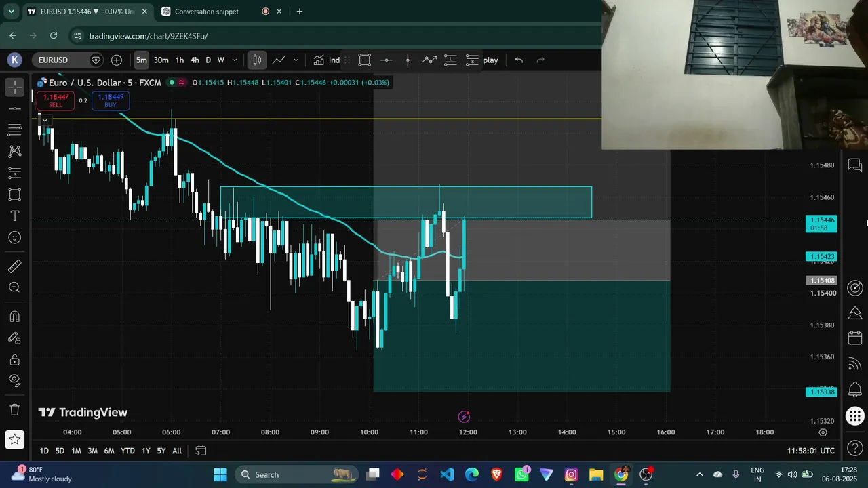This screenshot has width=868, height=488.
Task: Activate the zoom in tool
Action: 14,288
